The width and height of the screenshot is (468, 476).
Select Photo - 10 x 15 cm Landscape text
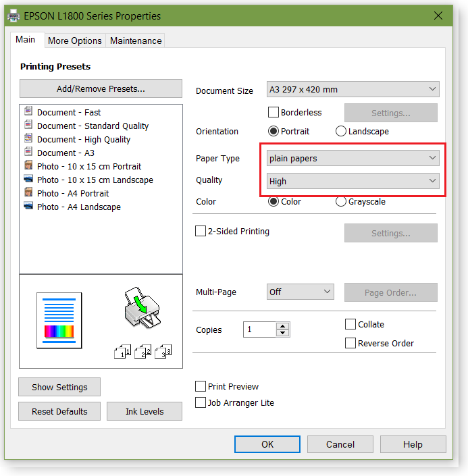95,180
